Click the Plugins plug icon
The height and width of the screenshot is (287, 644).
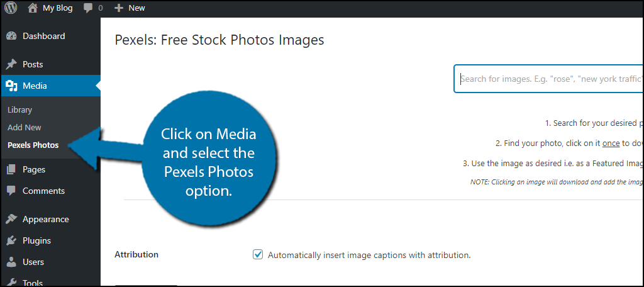point(11,240)
